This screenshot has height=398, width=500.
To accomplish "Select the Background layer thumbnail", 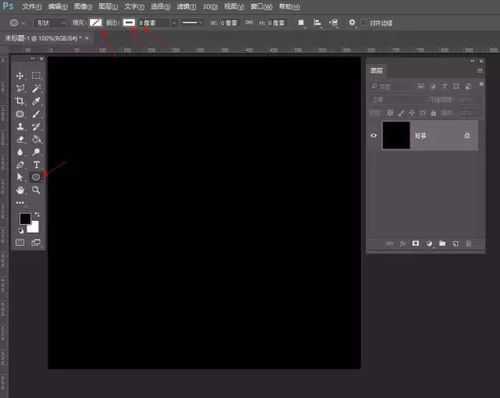I will pyautogui.click(x=396, y=135).
